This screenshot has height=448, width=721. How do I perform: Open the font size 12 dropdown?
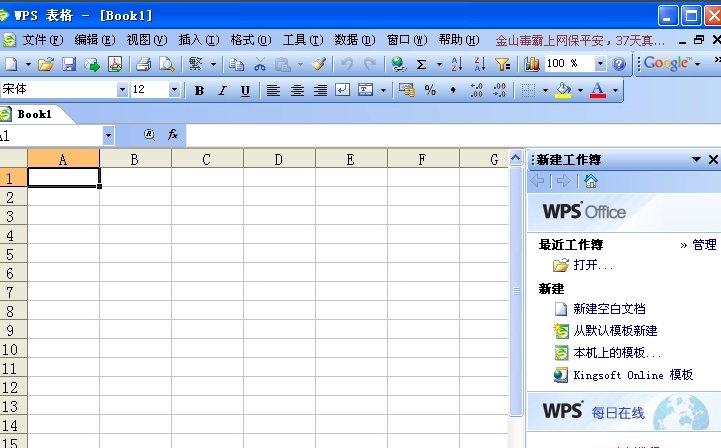point(174,90)
